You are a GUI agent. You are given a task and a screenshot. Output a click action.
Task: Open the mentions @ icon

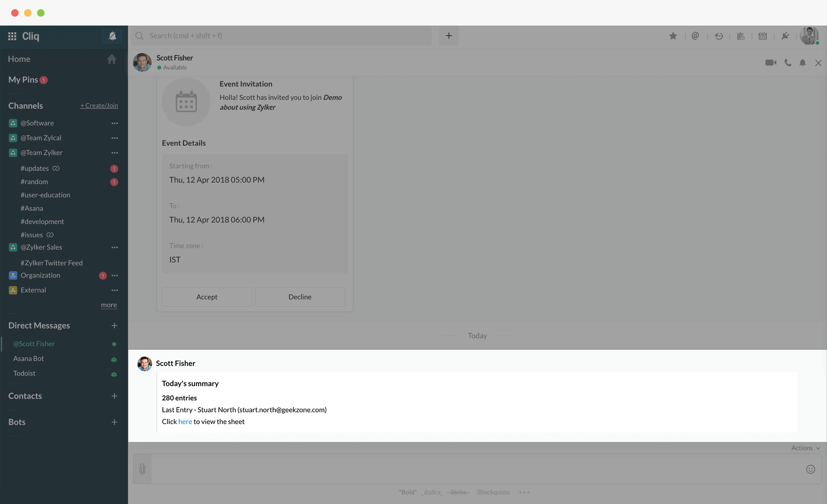click(695, 36)
